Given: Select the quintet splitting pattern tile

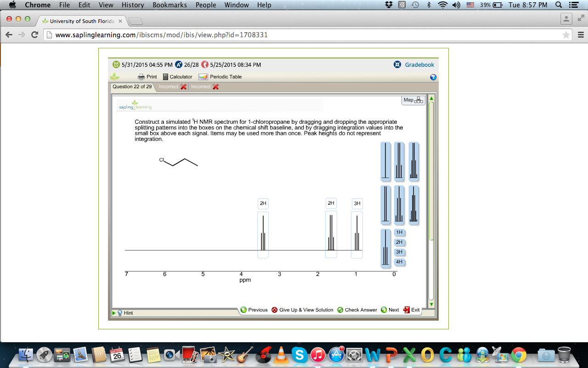Looking at the screenshot, I should click(x=399, y=205).
